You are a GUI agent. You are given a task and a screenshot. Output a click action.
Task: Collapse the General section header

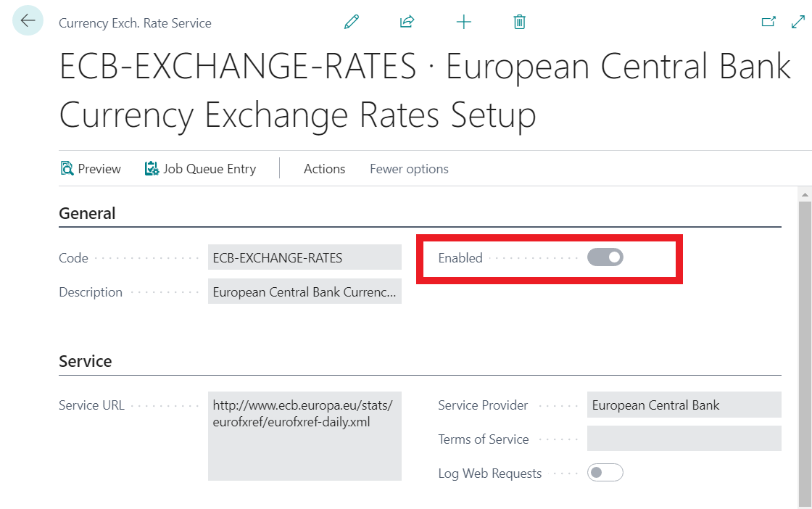(87, 213)
